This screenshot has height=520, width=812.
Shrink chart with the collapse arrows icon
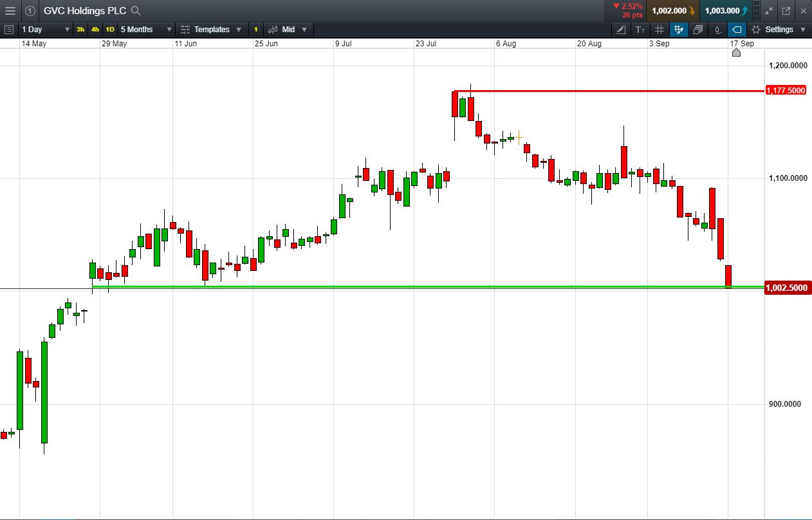tap(769, 11)
